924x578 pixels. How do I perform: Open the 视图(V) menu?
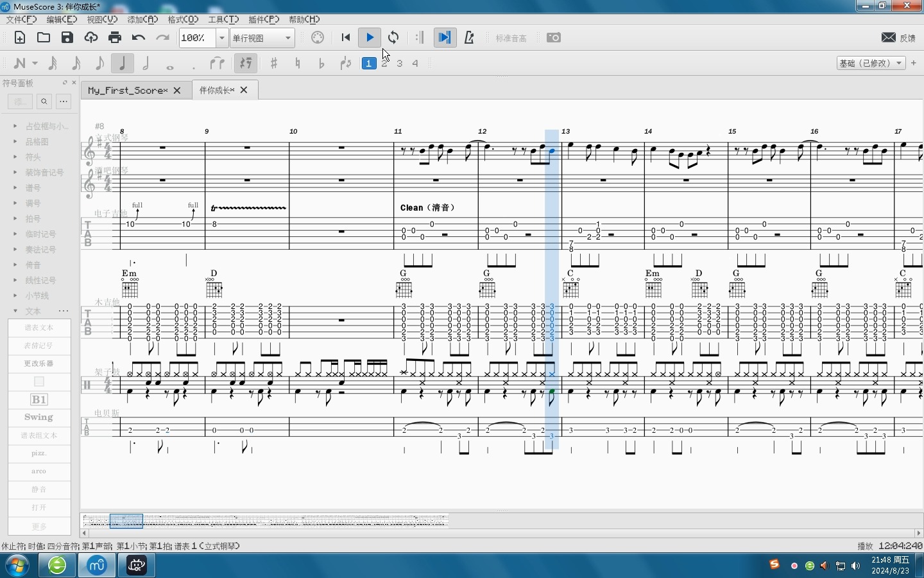102,19
